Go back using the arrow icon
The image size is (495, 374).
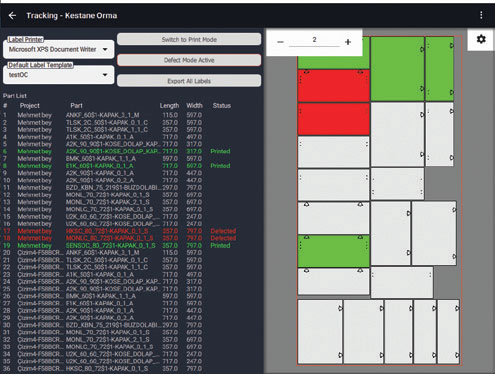pyautogui.click(x=12, y=16)
